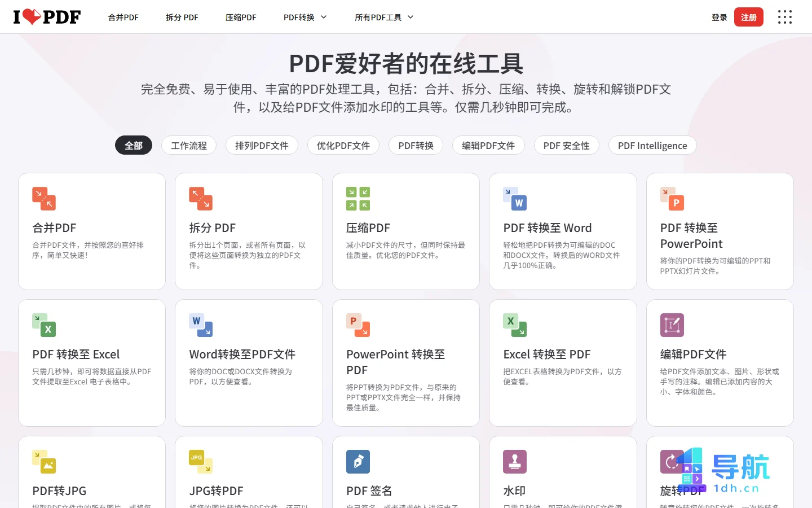Image resolution: width=812 pixels, height=508 pixels.
Task: Click the Excel 转换至 PDF card icon
Action: tap(515, 325)
